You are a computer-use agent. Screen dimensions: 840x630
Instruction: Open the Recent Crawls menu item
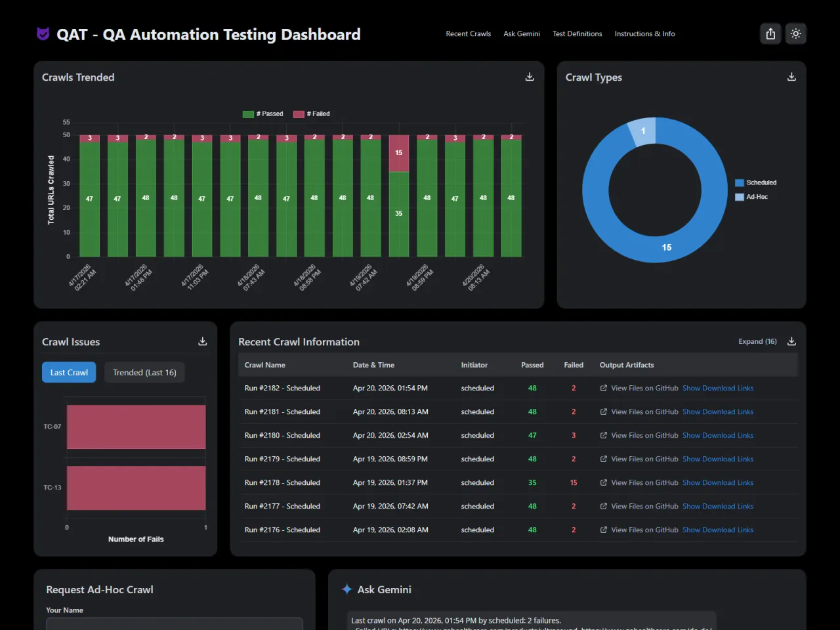tap(468, 33)
